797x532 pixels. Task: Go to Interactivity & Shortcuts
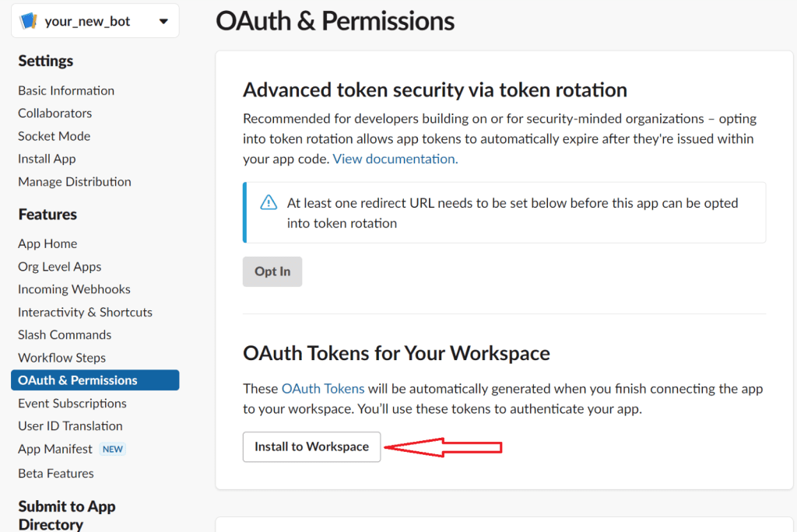click(x=85, y=312)
